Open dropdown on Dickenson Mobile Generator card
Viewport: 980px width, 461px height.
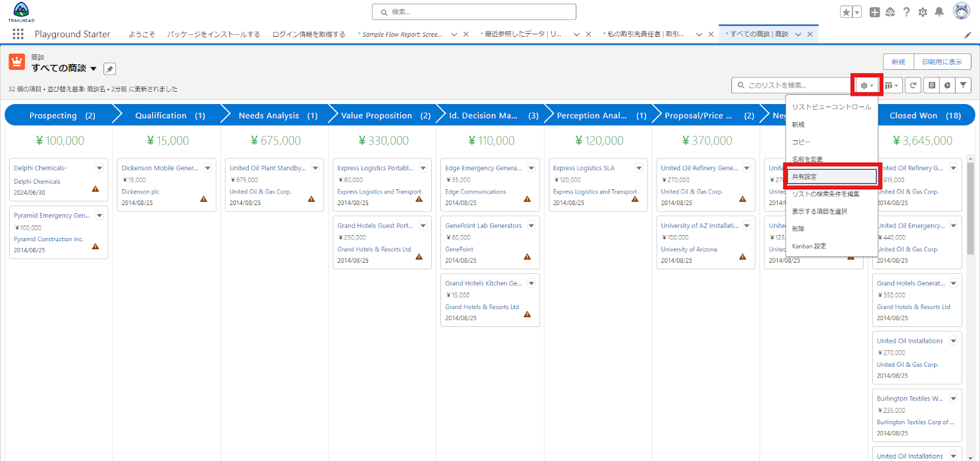(x=208, y=168)
